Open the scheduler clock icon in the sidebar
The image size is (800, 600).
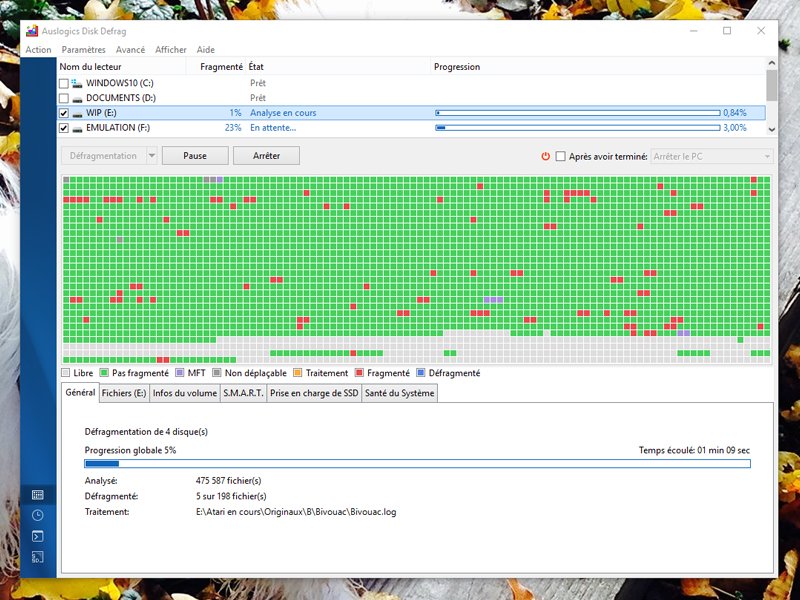38,515
